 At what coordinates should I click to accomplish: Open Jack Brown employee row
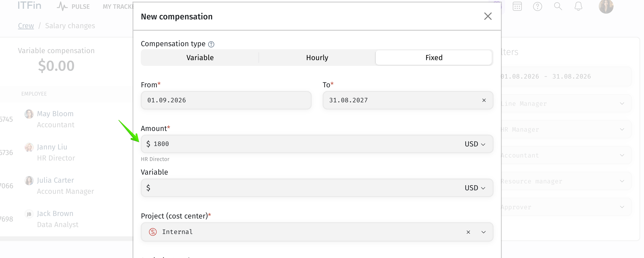(66, 219)
